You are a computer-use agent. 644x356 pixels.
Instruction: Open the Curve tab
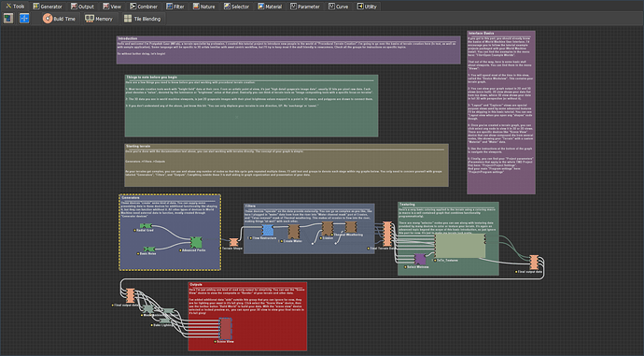tap(339, 7)
